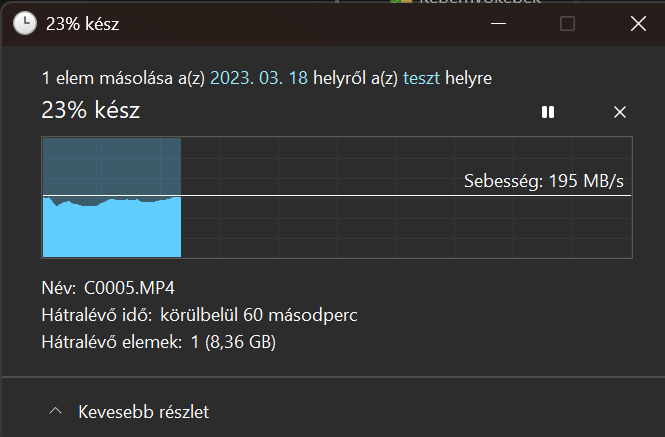The height and width of the screenshot is (437, 665).
Task: Click the 'Sebesség: 195 MB/s' speed label
Action: click(x=544, y=181)
